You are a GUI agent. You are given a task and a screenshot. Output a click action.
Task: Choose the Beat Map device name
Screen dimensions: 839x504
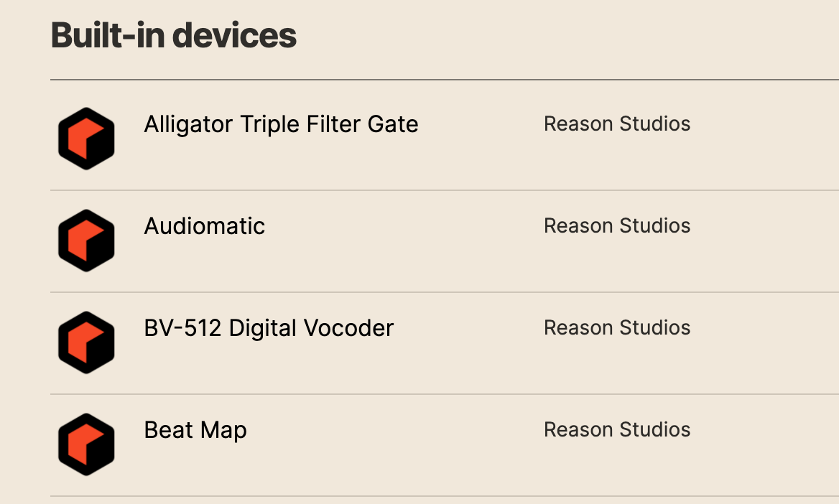195,430
